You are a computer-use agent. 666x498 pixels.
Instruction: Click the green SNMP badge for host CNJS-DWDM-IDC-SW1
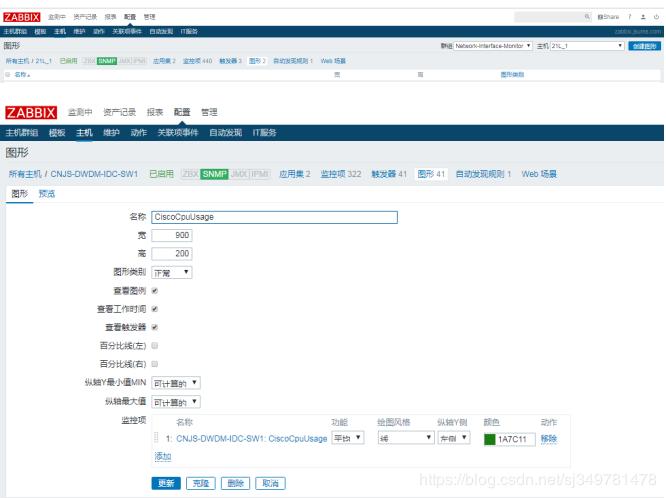pyautogui.click(x=214, y=174)
